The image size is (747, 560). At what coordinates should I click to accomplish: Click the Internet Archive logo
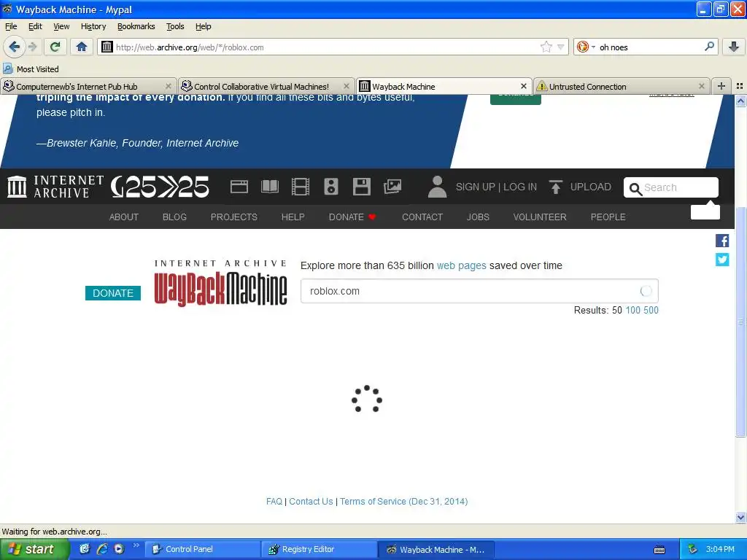pyautogui.click(x=55, y=186)
